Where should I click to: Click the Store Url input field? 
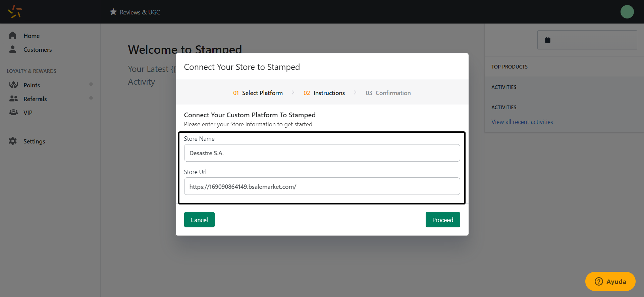pos(322,186)
